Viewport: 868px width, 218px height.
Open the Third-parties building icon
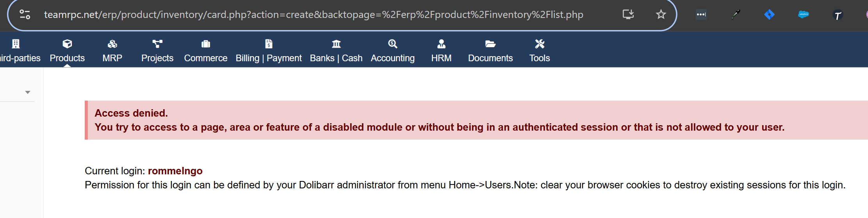tap(16, 44)
